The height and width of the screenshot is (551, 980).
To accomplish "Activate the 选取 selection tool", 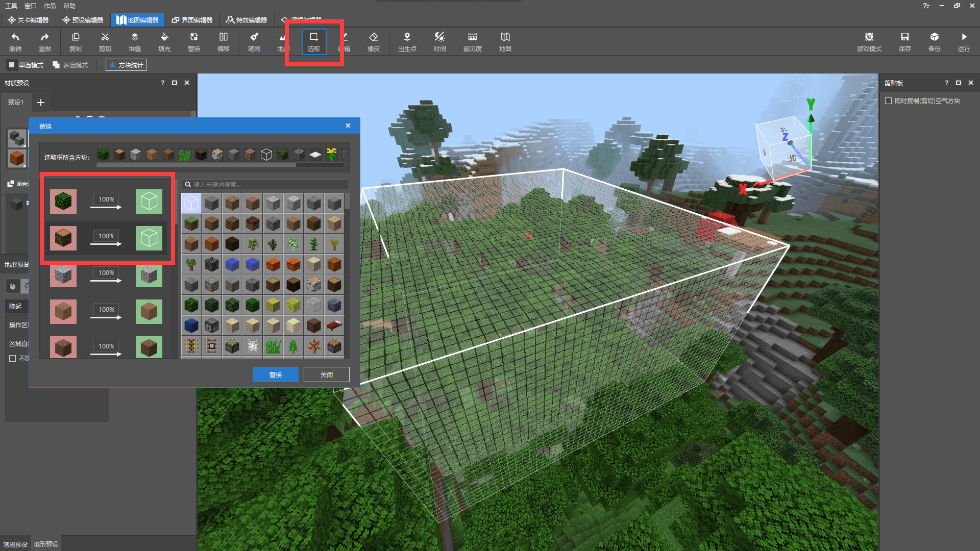I will [x=314, y=42].
